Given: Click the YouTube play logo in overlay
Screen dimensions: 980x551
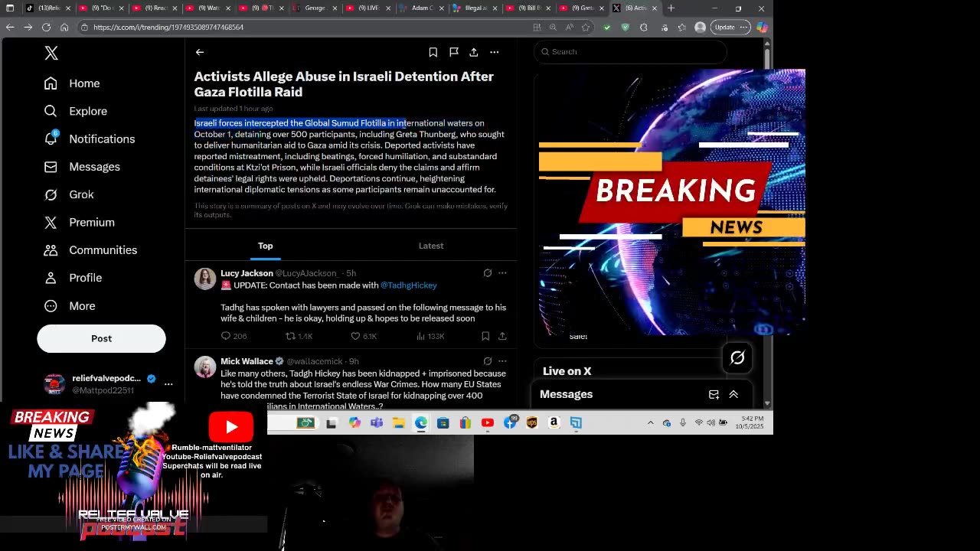Looking at the screenshot, I should tap(231, 427).
